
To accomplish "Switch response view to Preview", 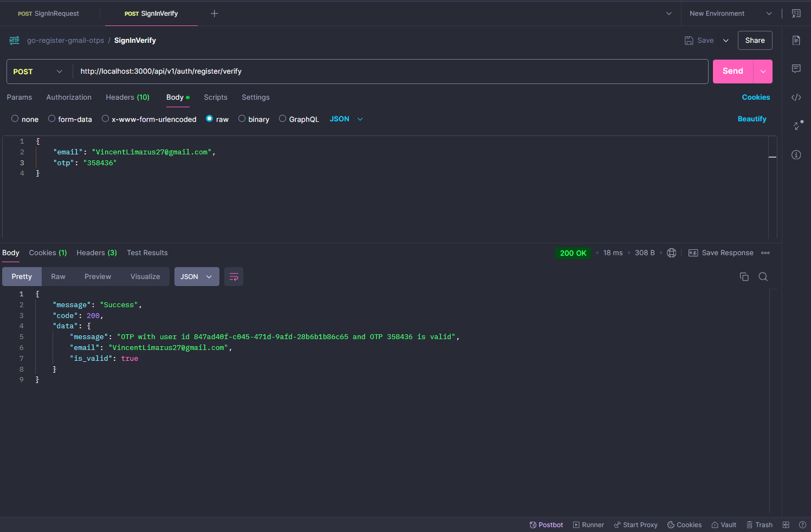I will [x=98, y=277].
